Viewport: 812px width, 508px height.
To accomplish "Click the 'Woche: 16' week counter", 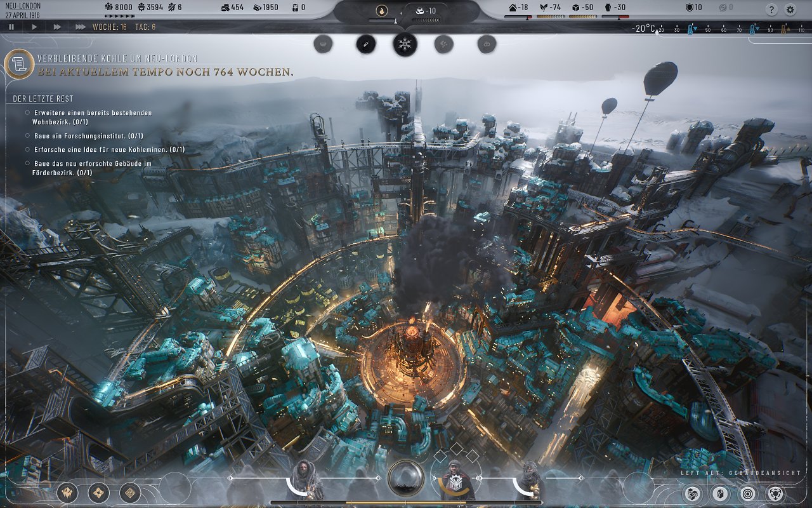I will [x=110, y=27].
